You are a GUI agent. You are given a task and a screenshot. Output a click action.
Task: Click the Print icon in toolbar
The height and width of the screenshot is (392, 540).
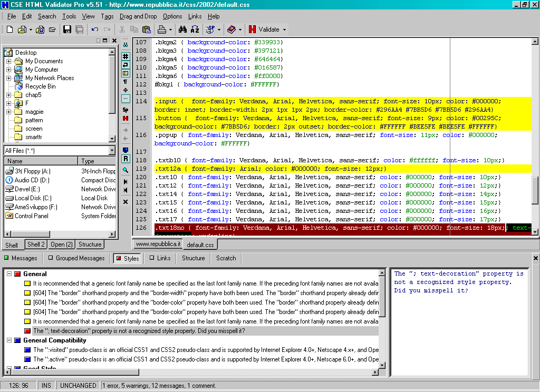click(162, 30)
